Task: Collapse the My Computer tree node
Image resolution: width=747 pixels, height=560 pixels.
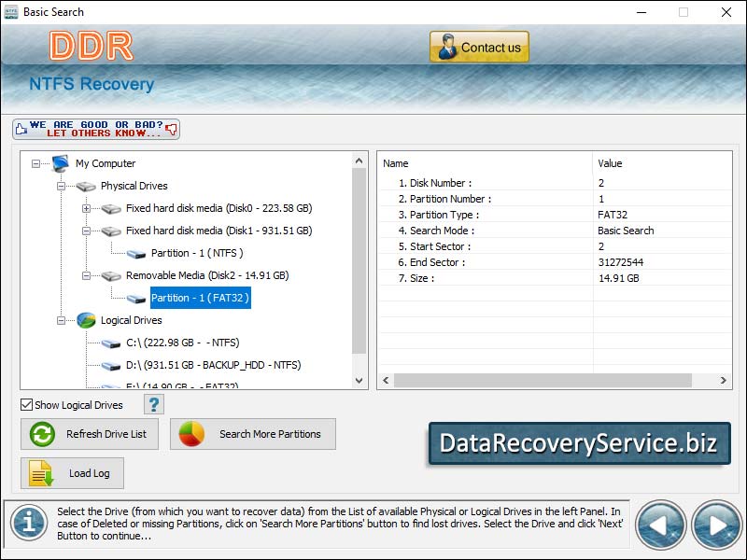Action: pyautogui.click(x=35, y=163)
